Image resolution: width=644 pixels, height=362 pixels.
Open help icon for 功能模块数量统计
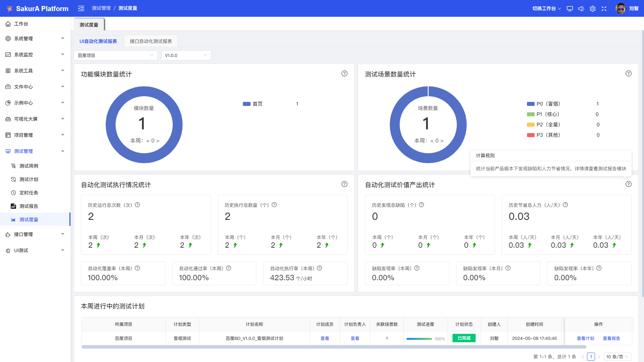pos(344,73)
